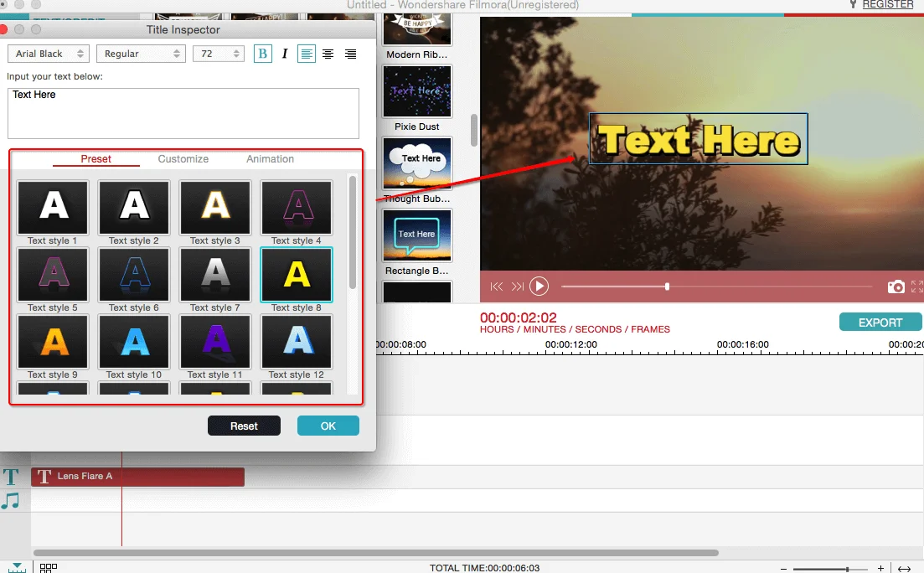
Task: Align text to the left
Action: [x=307, y=54]
